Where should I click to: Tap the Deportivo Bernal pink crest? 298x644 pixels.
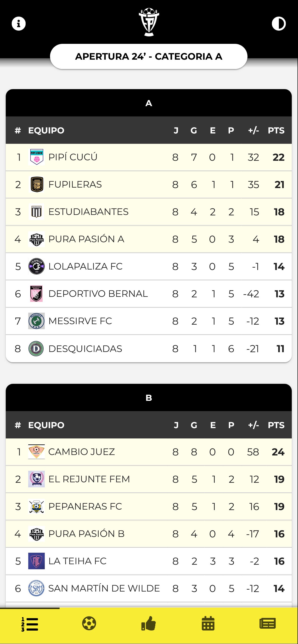point(36,294)
